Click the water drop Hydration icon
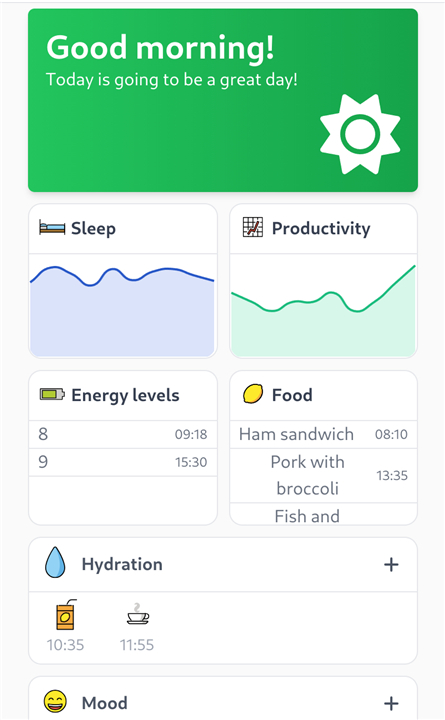 tap(55, 562)
